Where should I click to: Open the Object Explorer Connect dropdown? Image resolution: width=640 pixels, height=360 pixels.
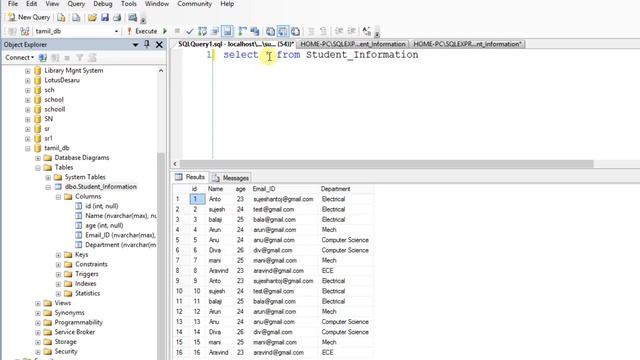(19, 58)
